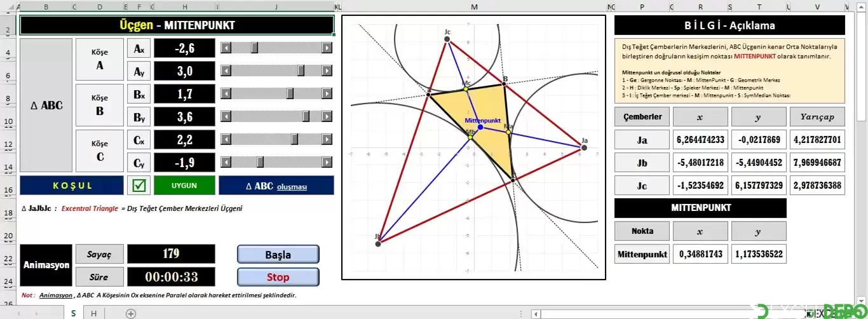Click the right arrow of the Ay slider

(327, 71)
